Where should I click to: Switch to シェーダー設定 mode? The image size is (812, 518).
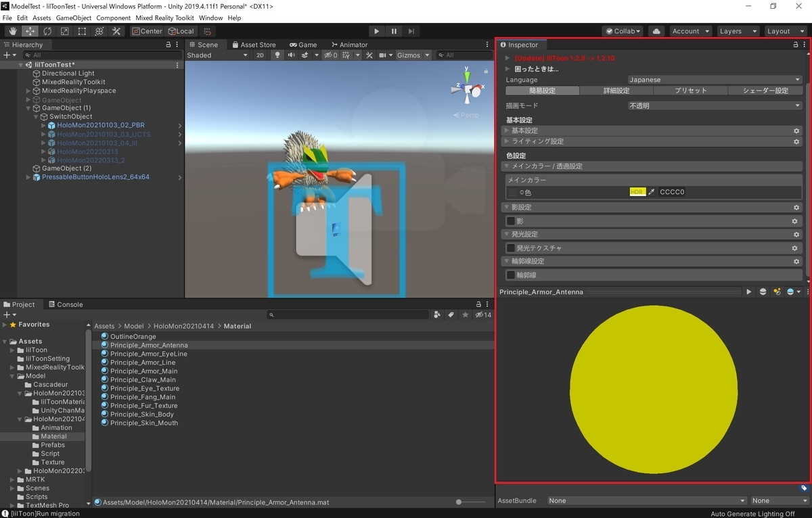pyautogui.click(x=765, y=91)
